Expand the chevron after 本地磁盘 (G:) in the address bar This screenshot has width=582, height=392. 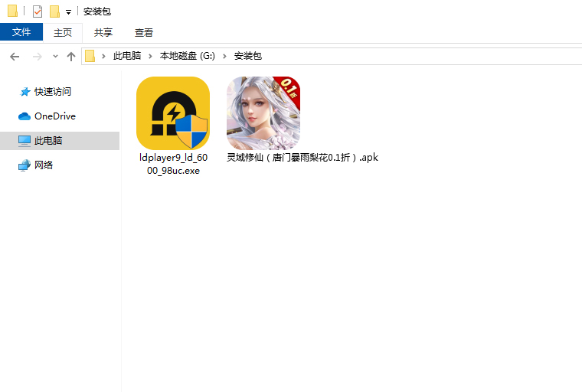227,57
